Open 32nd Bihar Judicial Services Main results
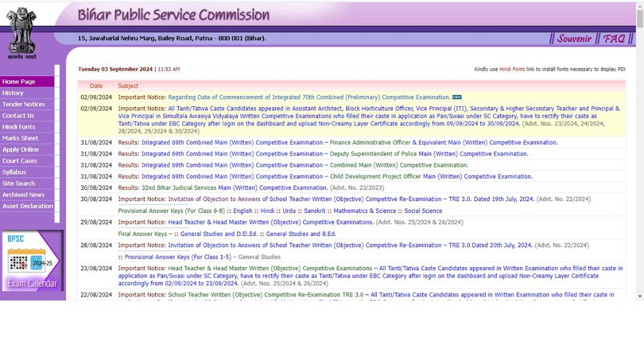Viewport: 644px width, 362px height. coord(235,187)
